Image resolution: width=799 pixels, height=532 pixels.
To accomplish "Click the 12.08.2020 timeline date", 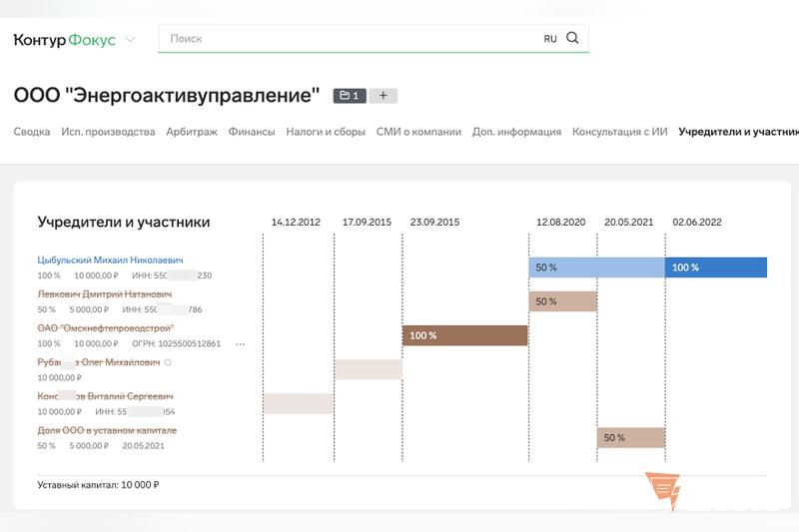I will (560, 223).
